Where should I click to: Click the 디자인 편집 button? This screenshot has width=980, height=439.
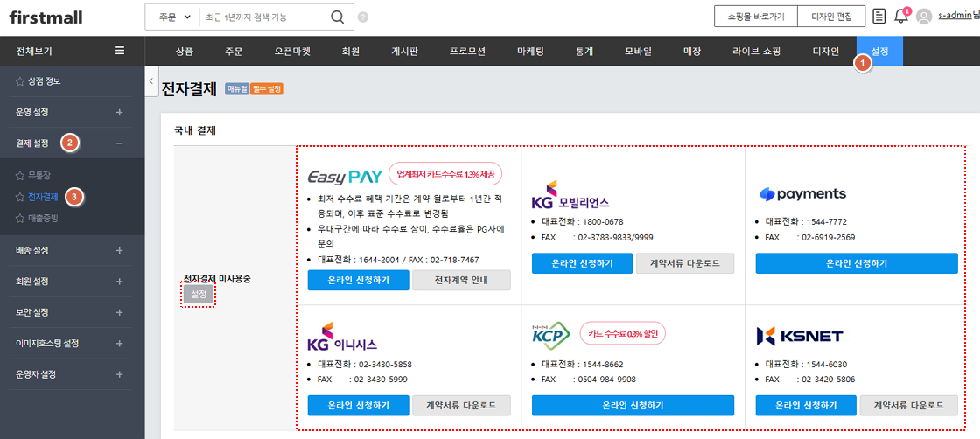[831, 17]
